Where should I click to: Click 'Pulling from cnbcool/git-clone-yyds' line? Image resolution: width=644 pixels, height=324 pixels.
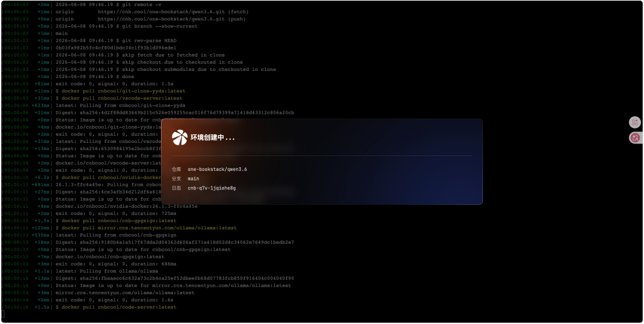pyautogui.click(x=120, y=105)
